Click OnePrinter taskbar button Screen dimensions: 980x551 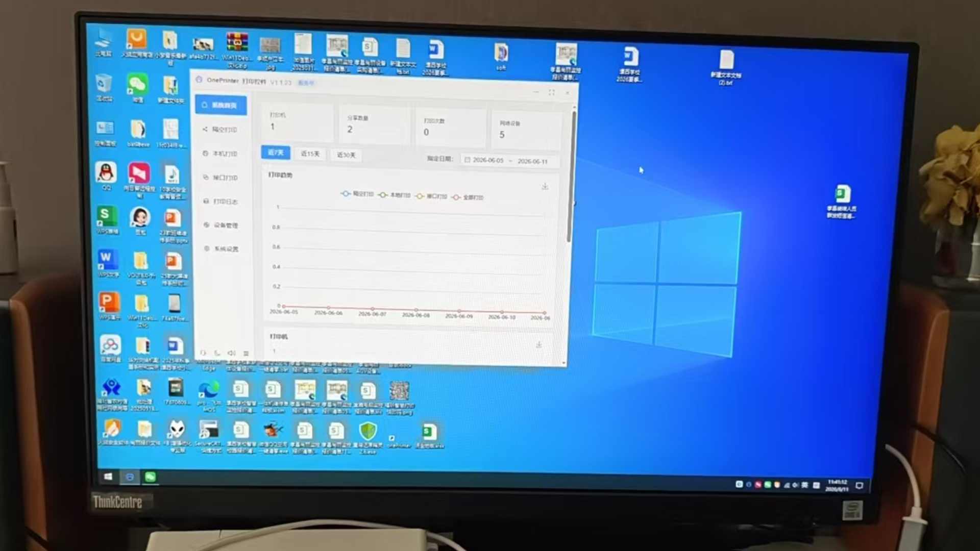[x=130, y=477]
